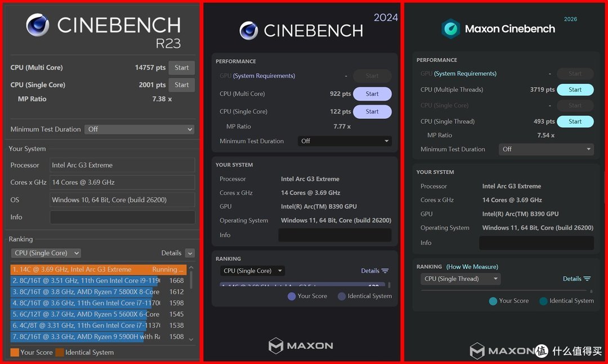Viewport: 608px width, 364px height.
Task: Click the R23 Processor field
Action: [122, 165]
